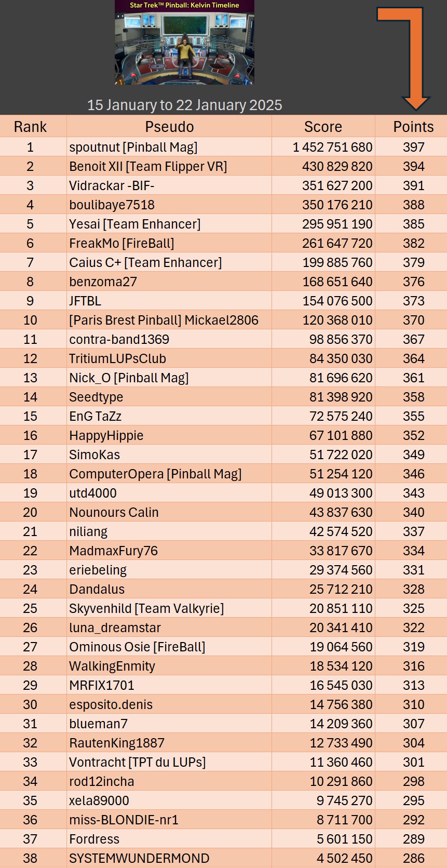
Task: Select the Pseudo column header
Action: [169, 127]
